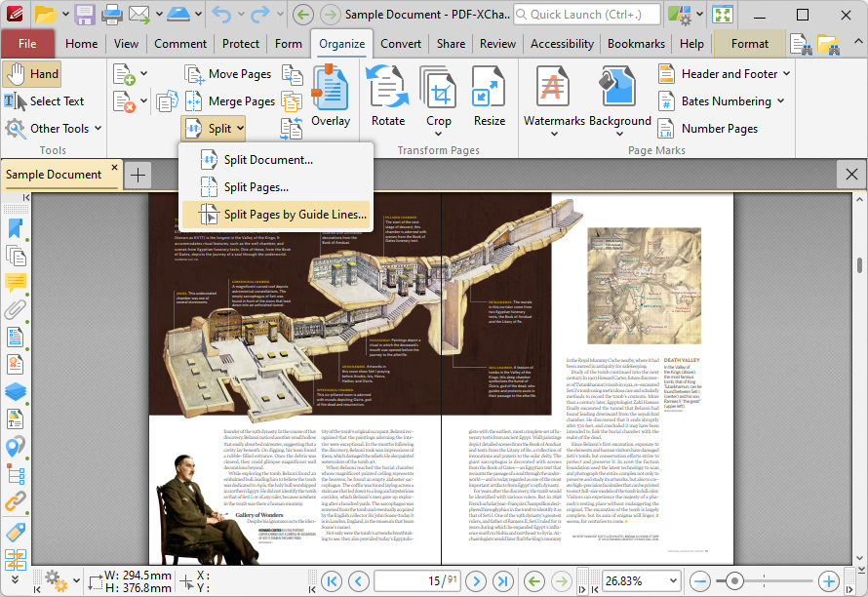Image resolution: width=868 pixels, height=597 pixels.
Task: Open the Layers pane icon
Action: click(x=16, y=392)
